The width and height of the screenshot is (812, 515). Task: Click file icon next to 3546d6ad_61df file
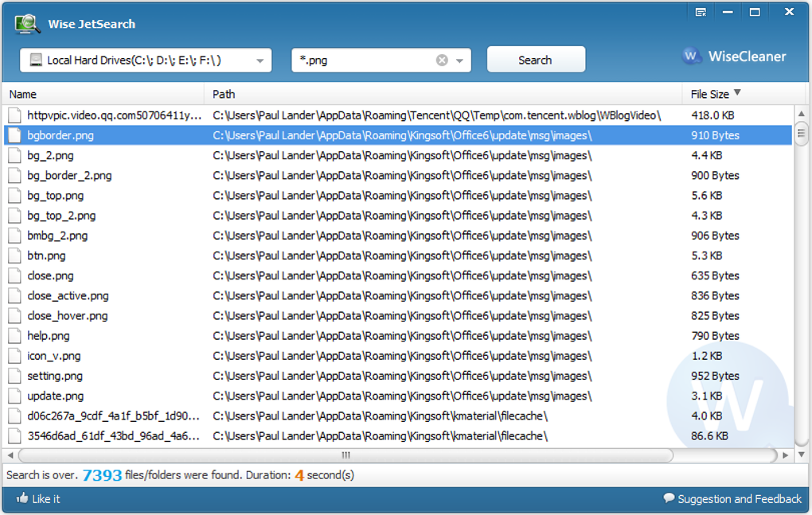click(15, 436)
